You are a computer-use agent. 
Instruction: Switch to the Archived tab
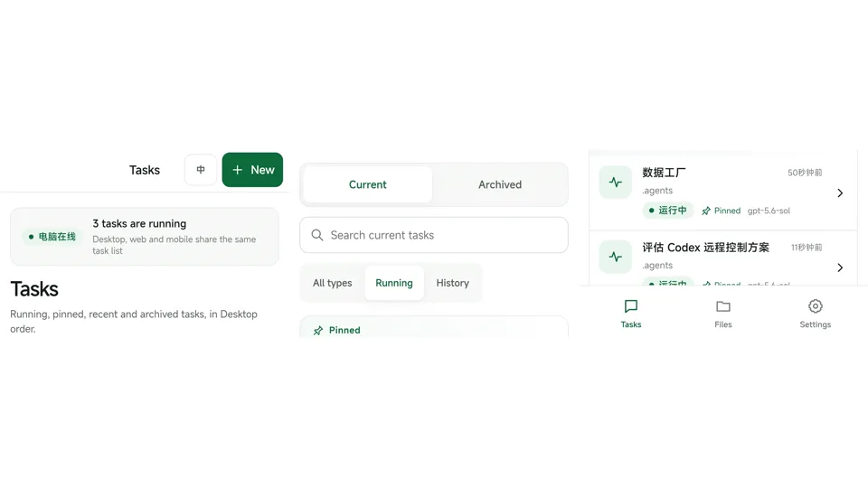click(500, 184)
